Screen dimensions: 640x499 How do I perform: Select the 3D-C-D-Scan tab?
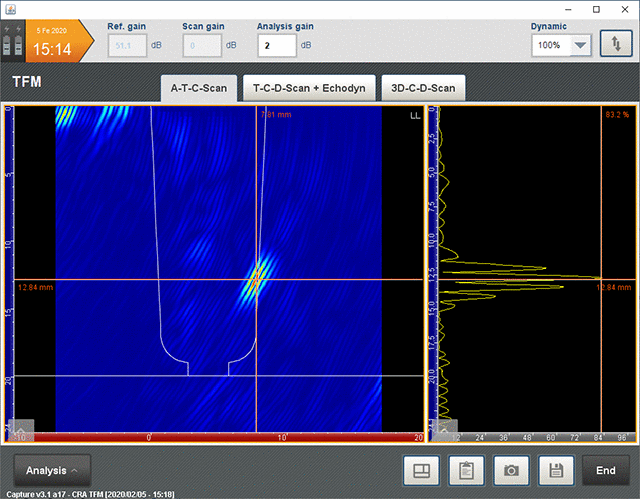tap(423, 88)
